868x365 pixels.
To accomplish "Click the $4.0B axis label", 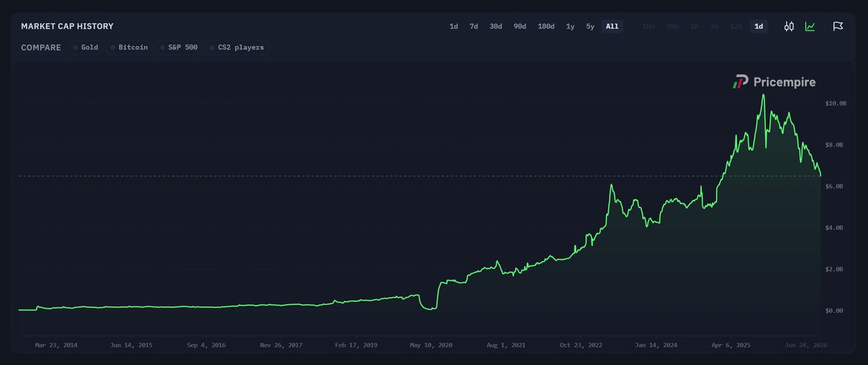I will tap(834, 227).
